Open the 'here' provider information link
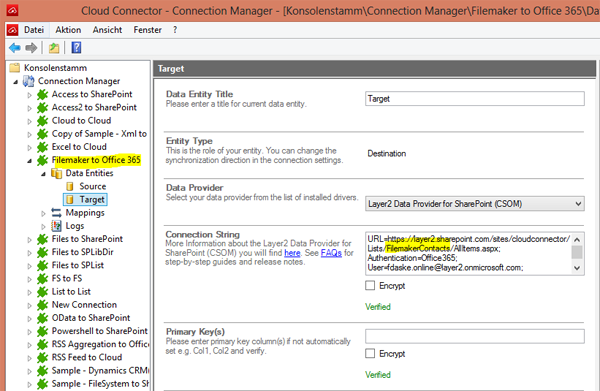600x391 pixels. coord(292,253)
